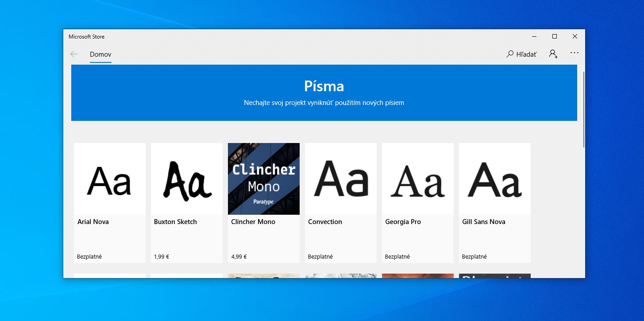Open the Buxton Sketch font preview image
The image size is (644, 321).
pyautogui.click(x=187, y=179)
